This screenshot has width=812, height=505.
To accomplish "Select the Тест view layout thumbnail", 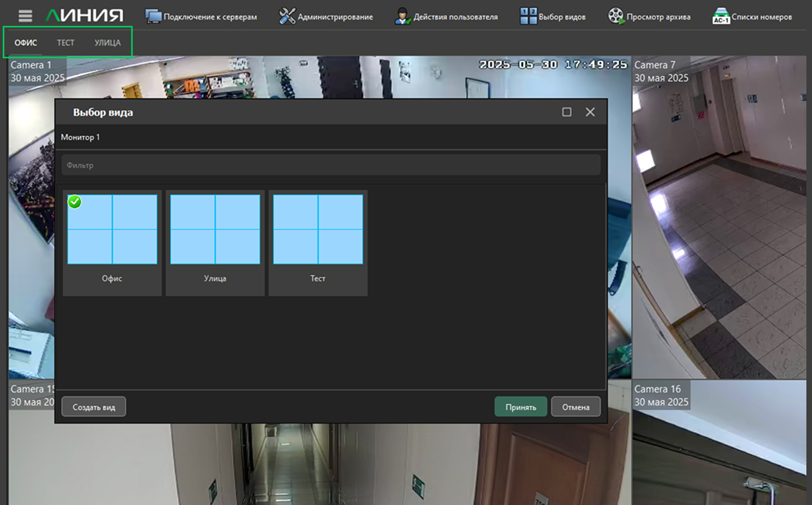I will 318,230.
